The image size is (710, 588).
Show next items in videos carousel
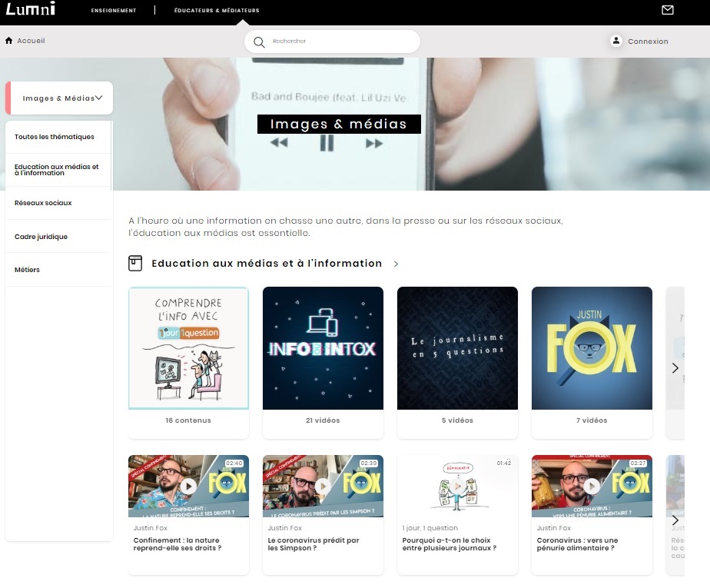[x=675, y=520]
